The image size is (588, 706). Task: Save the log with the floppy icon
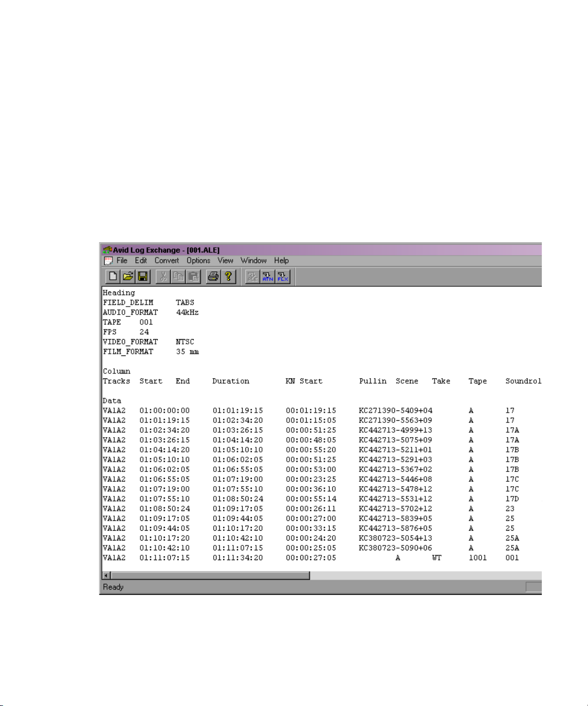143,277
